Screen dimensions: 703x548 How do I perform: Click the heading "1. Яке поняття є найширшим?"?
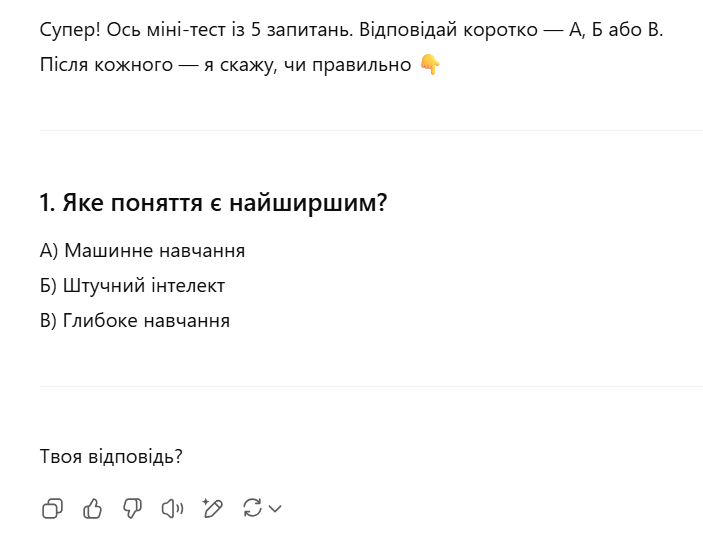213,203
